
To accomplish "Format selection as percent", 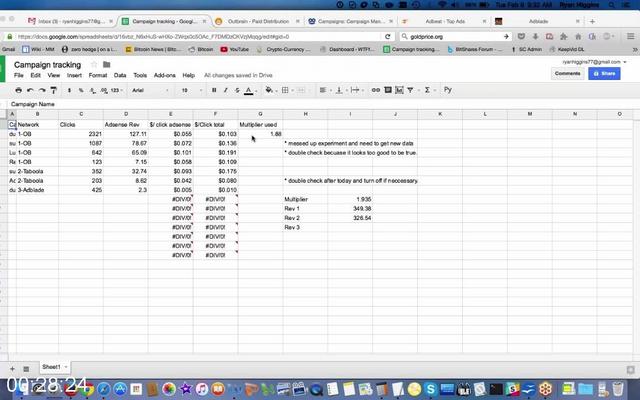I will click(81, 90).
